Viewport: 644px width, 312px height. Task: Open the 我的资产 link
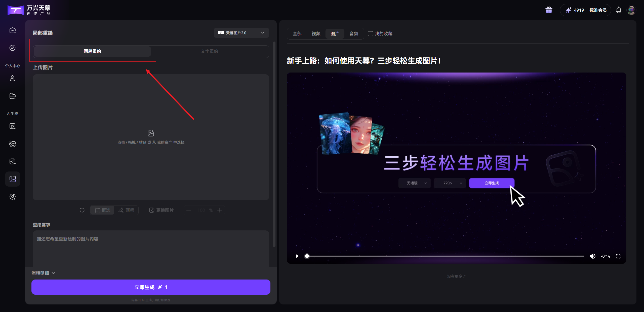coord(165,142)
